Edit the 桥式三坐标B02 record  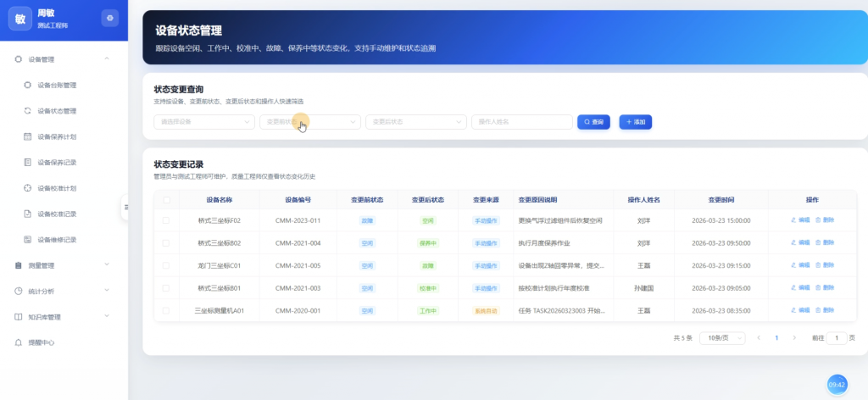800,243
